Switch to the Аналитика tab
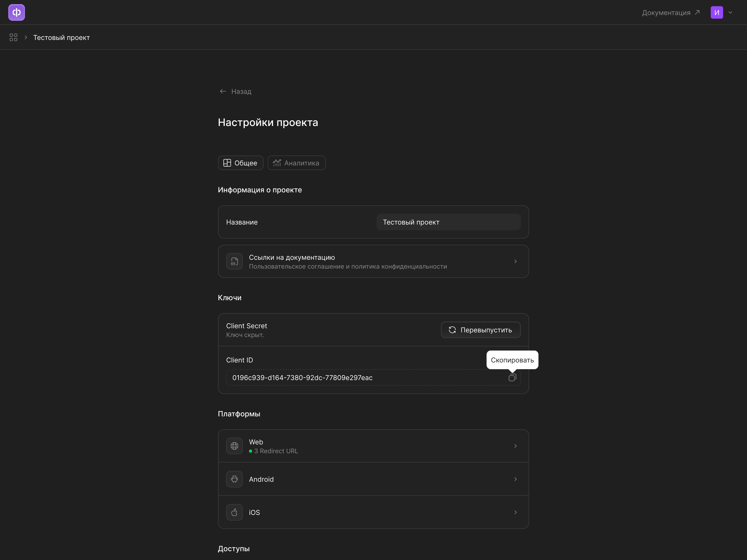The width and height of the screenshot is (747, 560). tap(297, 163)
